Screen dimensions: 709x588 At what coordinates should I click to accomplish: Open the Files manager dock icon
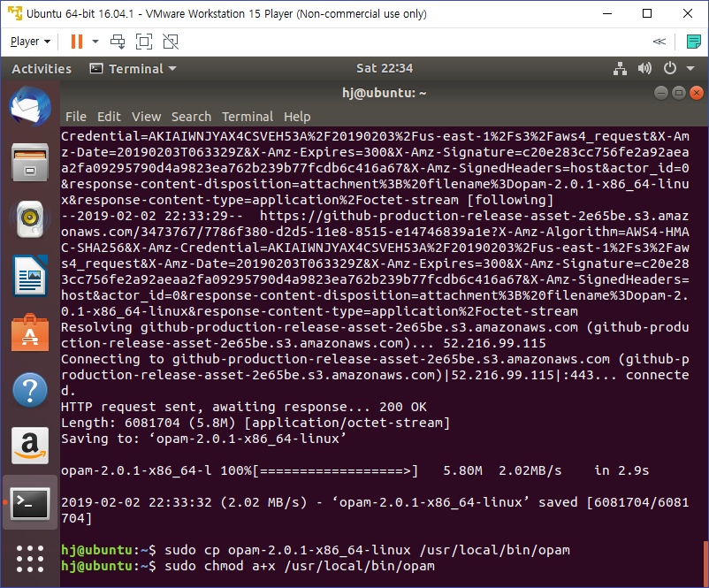click(x=30, y=163)
